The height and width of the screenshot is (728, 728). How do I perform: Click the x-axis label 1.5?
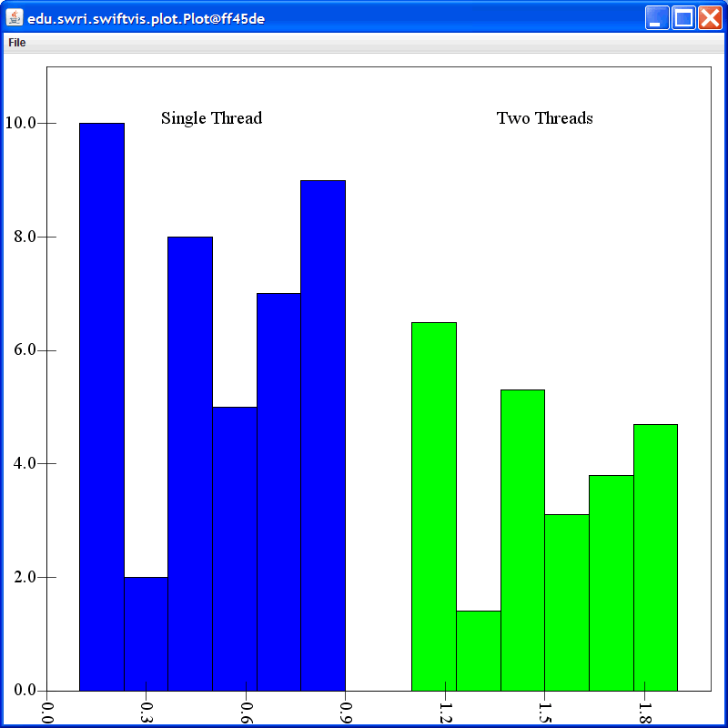click(544, 713)
